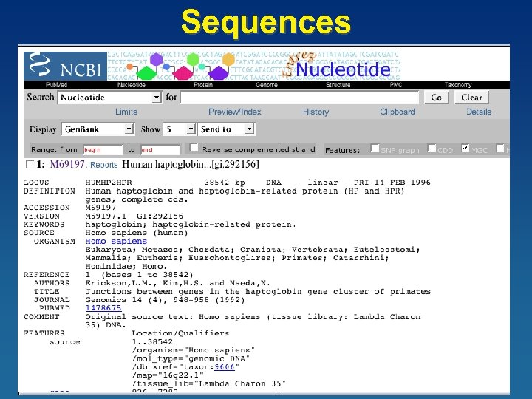
Task: Click the search query input field
Action: [x=299, y=98]
